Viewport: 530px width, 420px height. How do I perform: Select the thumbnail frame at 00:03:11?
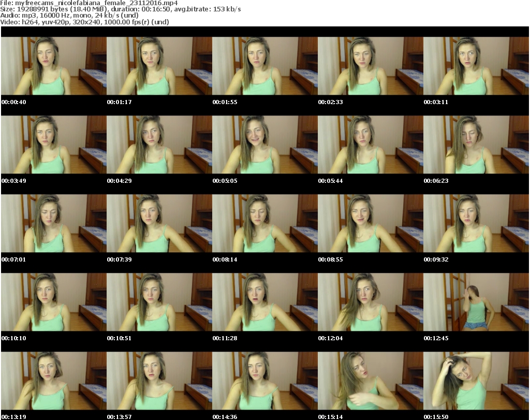(x=476, y=66)
